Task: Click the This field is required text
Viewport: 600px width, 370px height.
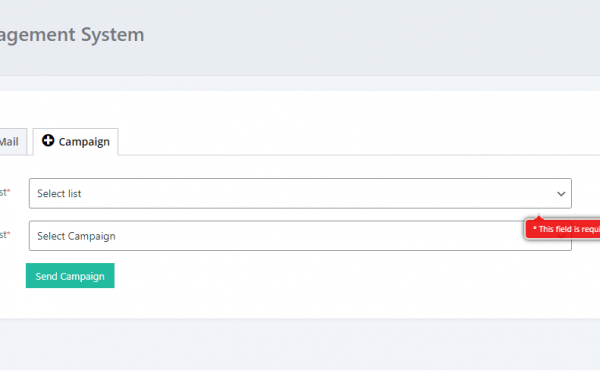Action: [x=566, y=229]
